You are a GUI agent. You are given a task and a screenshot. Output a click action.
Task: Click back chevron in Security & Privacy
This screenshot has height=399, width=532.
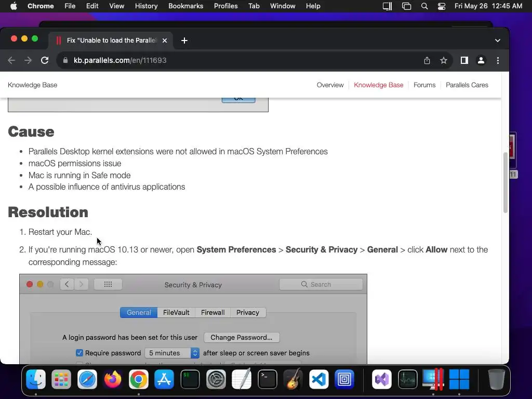67,284
